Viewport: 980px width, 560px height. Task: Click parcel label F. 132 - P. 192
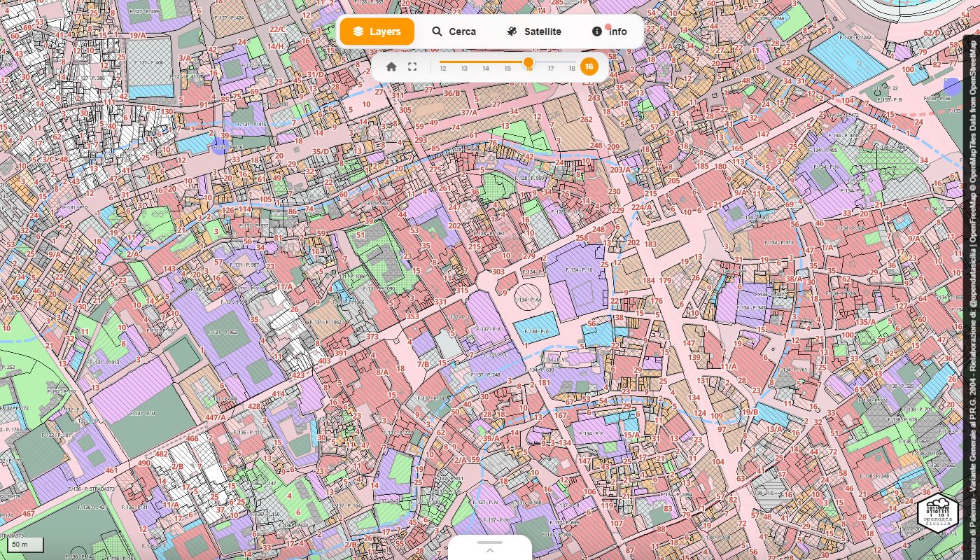(60, 392)
